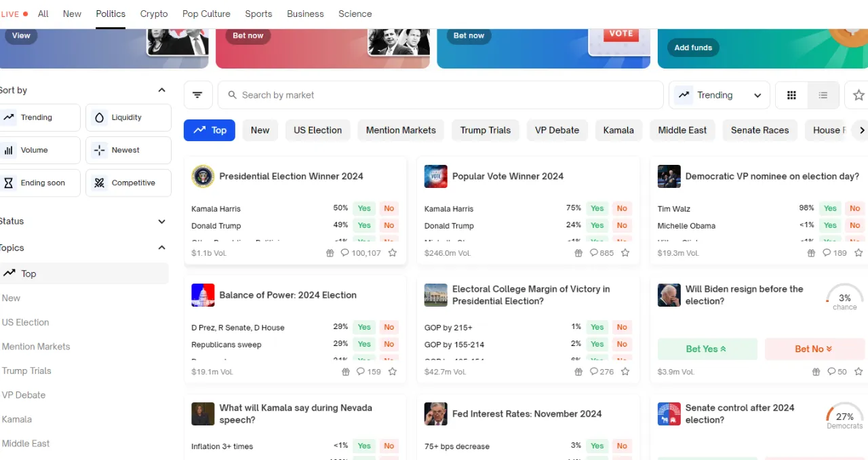Open comments on Balance of Power market
Image resolution: width=868 pixels, height=460 pixels.
369,372
